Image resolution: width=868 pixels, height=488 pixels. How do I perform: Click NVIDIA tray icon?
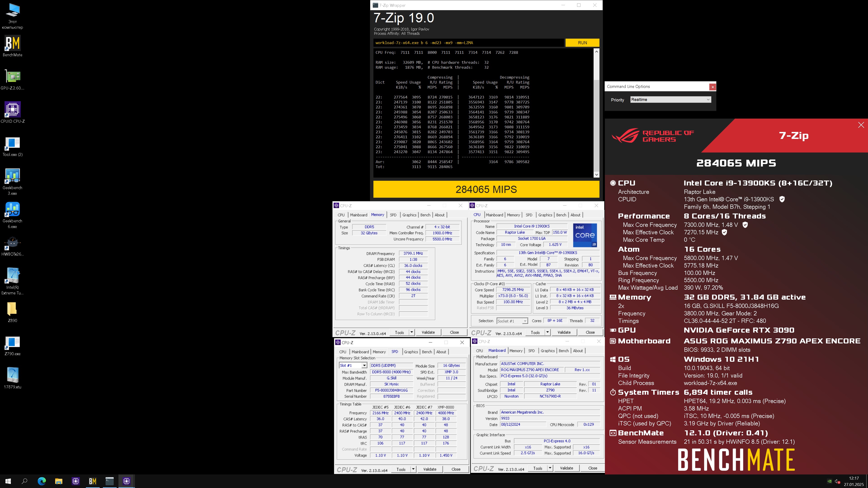coord(829,481)
